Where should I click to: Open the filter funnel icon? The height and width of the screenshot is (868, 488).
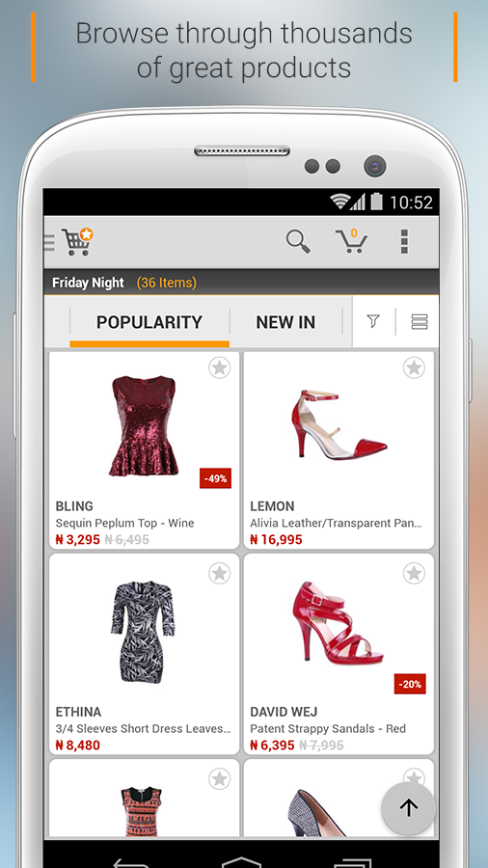[x=373, y=321]
